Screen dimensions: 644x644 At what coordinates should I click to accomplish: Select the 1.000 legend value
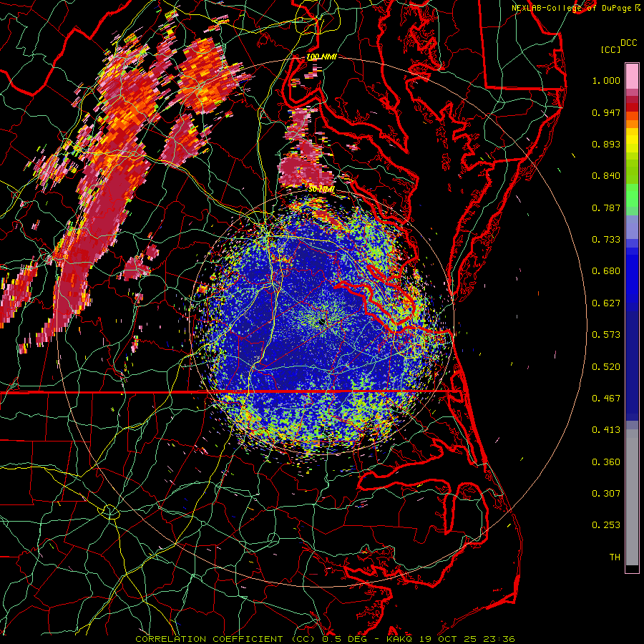tap(606, 80)
